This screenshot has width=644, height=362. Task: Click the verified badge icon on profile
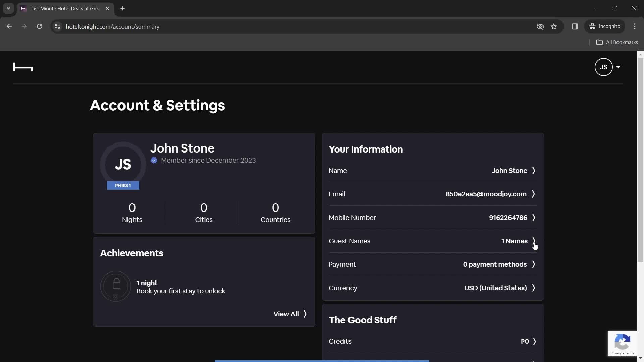coord(154,160)
